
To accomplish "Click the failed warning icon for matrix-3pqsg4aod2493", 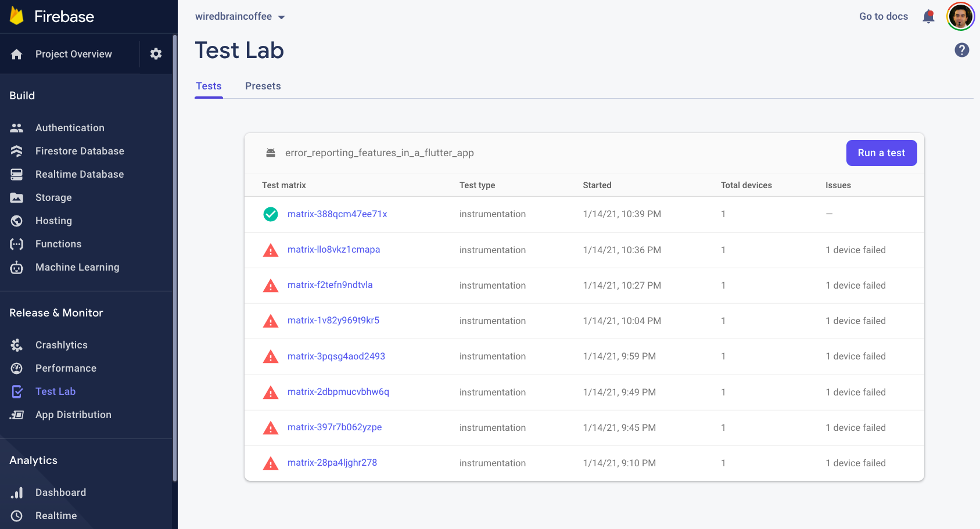I will pos(271,357).
